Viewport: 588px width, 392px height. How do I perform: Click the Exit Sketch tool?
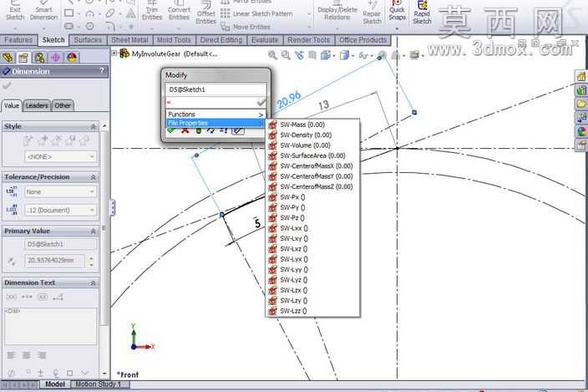(15, 11)
